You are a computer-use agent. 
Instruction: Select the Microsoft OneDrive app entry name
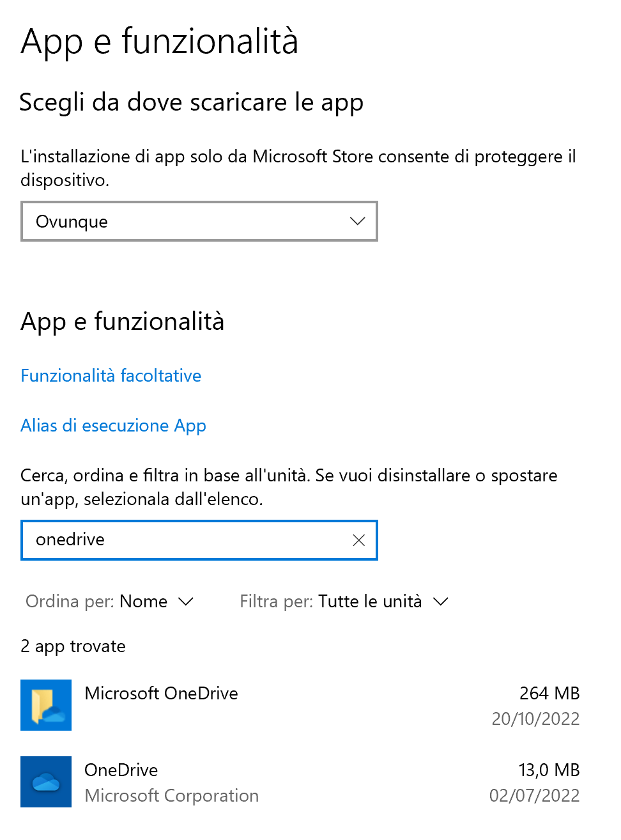161,693
